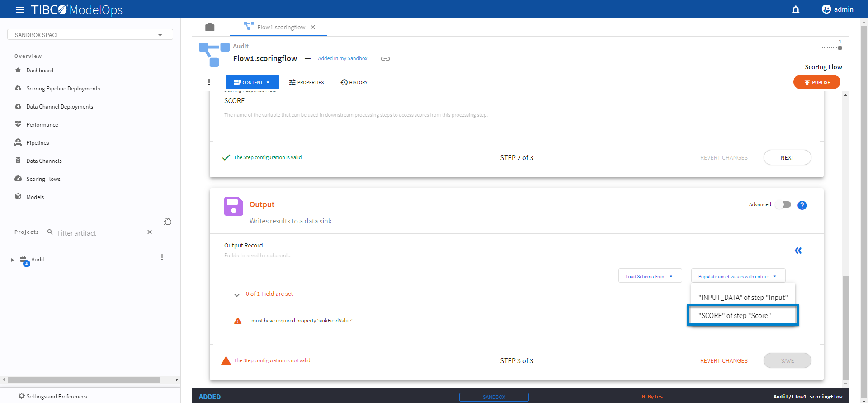Open the Settings and Preferences gear
This screenshot has width=868, height=403.
[22, 396]
